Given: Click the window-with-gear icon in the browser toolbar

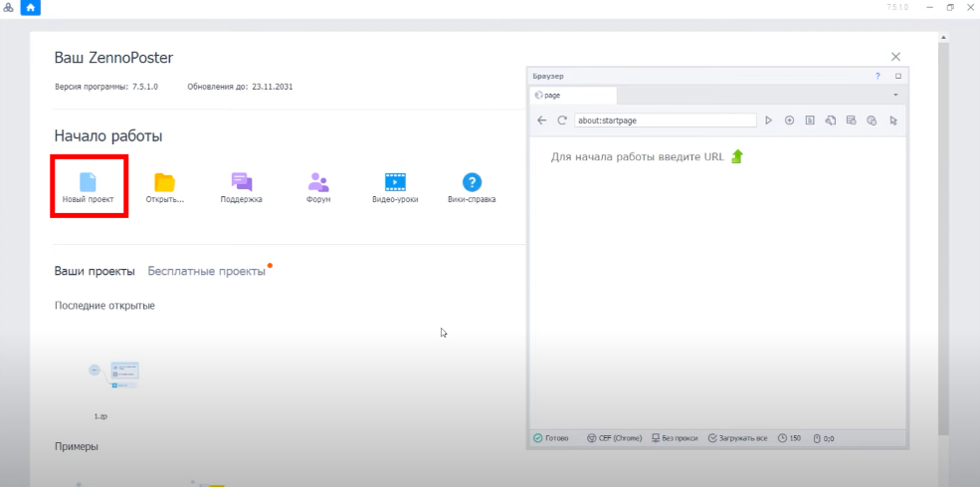Looking at the screenshot, I should (x=852, y=121).
